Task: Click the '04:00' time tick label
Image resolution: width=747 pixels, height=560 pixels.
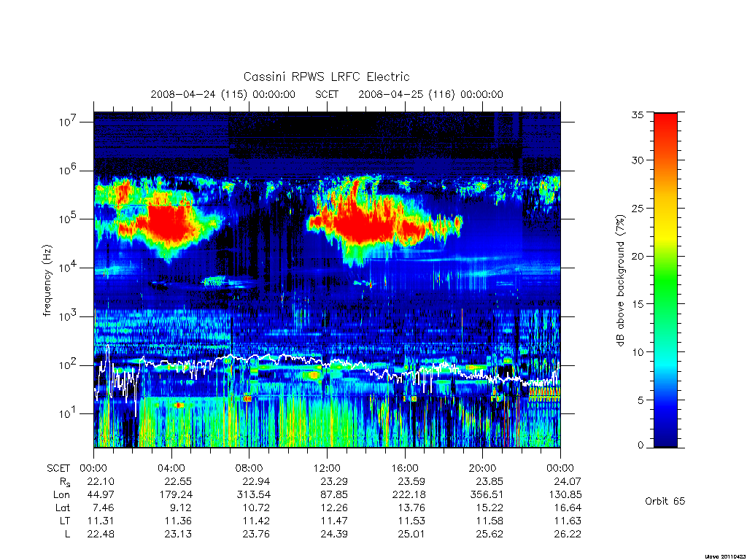Action: click(x=171, y=468)
